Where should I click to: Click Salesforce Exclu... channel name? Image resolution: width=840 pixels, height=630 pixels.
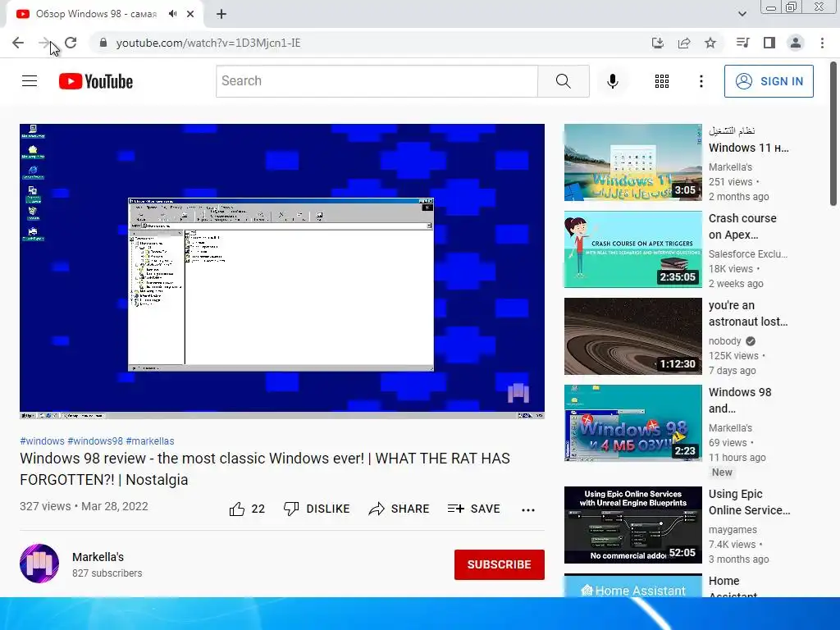tap(748, 254)
